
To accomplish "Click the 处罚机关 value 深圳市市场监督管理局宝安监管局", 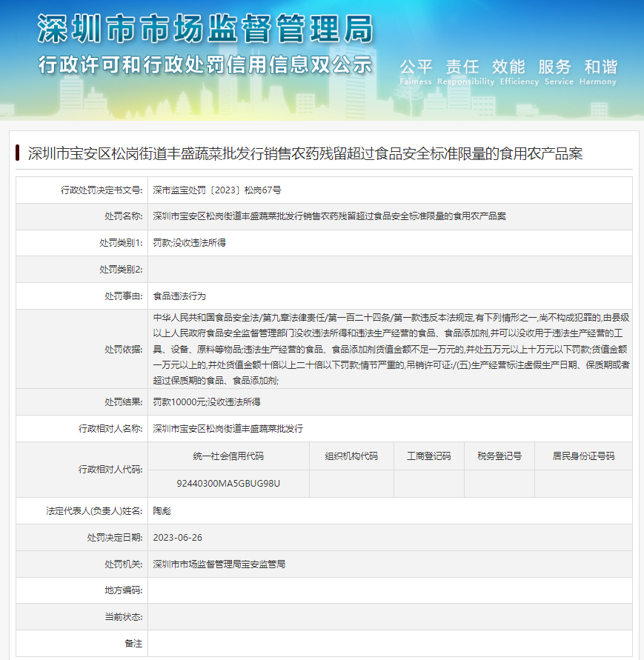I will click(x=219, y=564).
